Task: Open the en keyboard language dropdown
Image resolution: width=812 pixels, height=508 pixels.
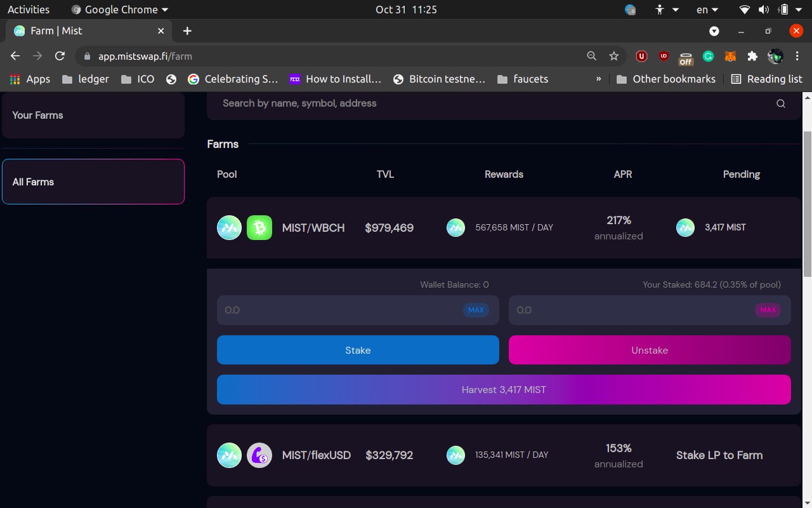Action: (707, 10)
